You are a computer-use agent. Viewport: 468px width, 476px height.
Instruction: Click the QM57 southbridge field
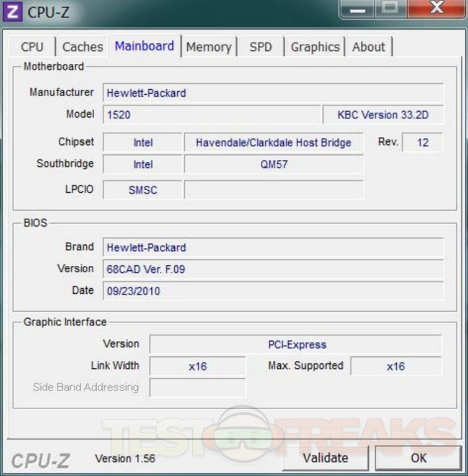click(x=273, y=165)
